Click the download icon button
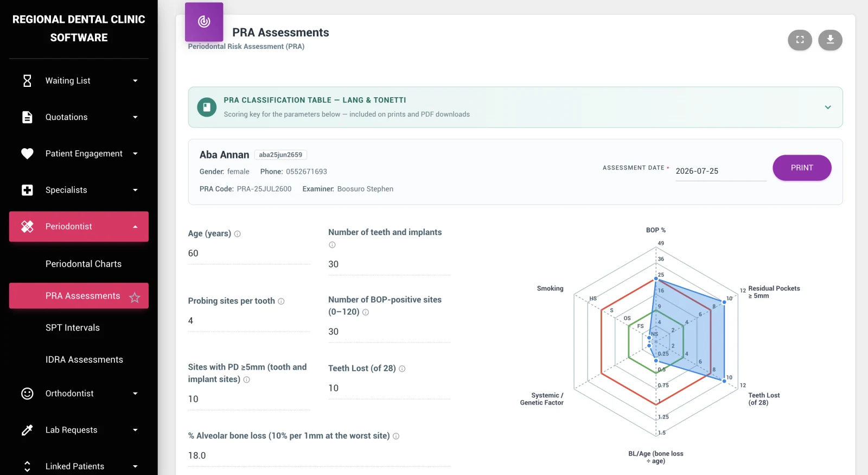Screen dimensions: 868x475 point(830,40)
